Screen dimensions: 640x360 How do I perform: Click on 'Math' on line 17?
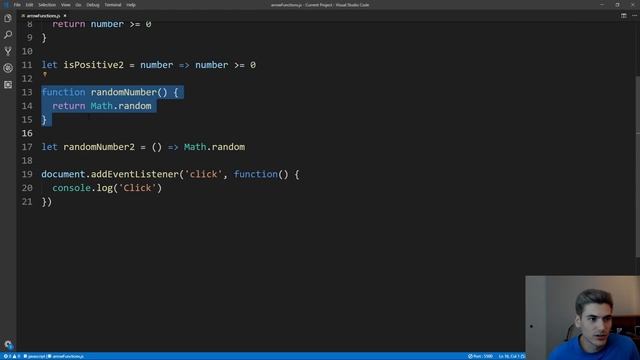(195, 147)
